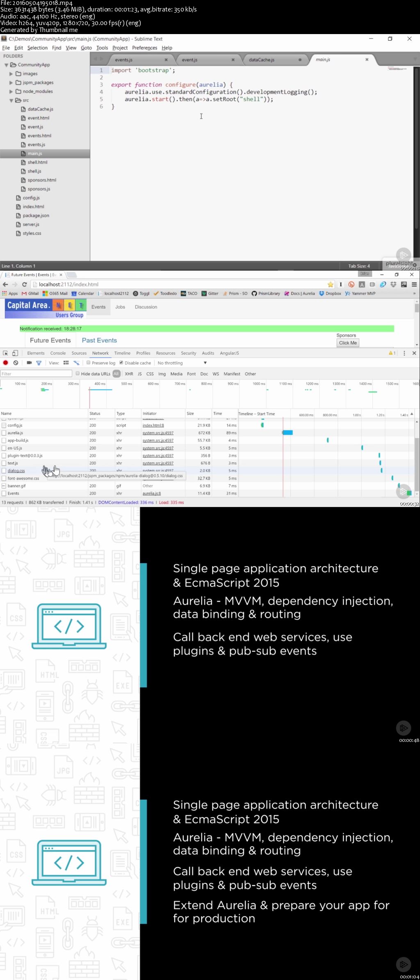Filter network requests by CSS
The height and width of the screenshot is (980, 420).
click(x=150, y=374)
